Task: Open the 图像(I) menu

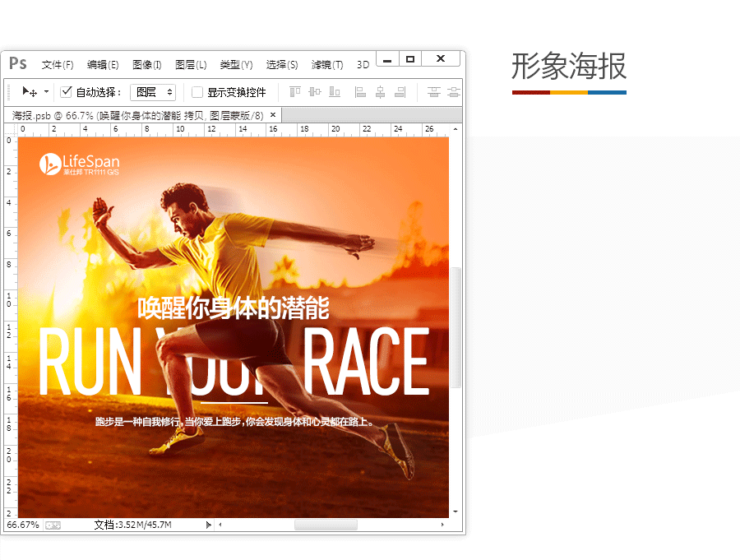Action: 147,65
